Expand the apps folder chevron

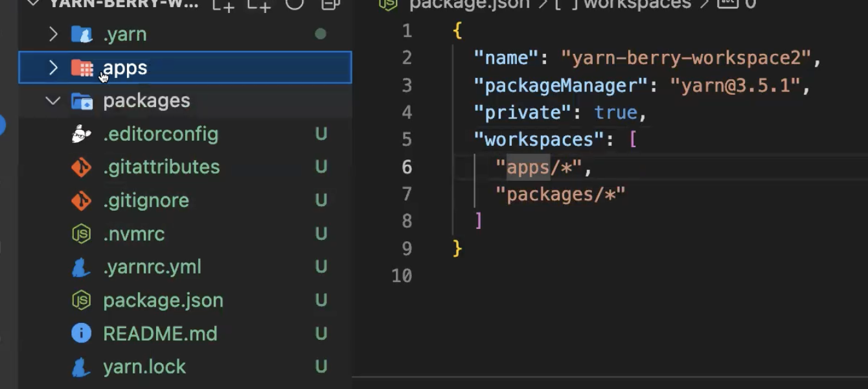53,67
